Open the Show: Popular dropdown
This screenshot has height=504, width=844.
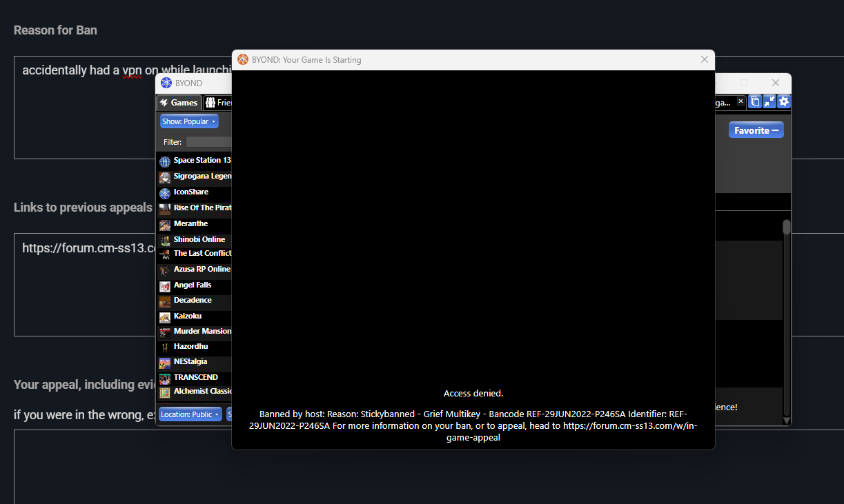tap(189, 121)
